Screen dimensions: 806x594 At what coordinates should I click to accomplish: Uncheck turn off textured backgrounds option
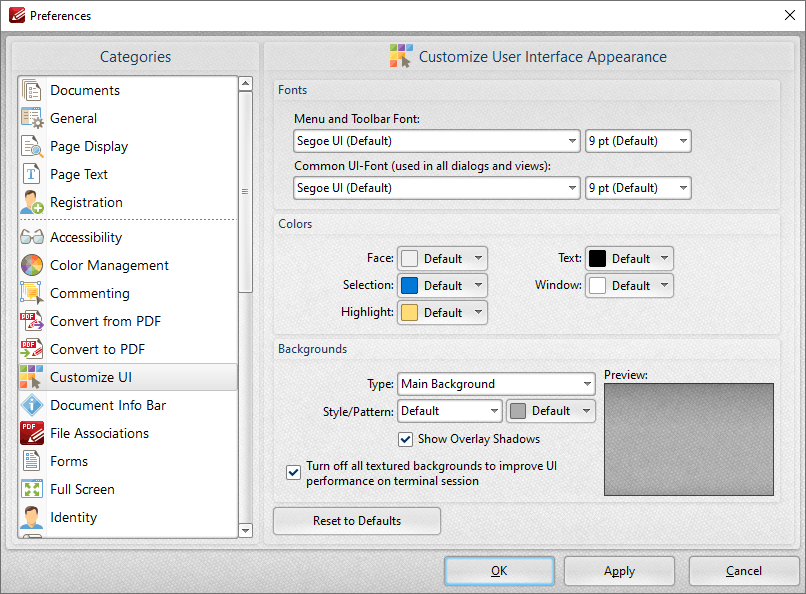(x=294, y=473)
